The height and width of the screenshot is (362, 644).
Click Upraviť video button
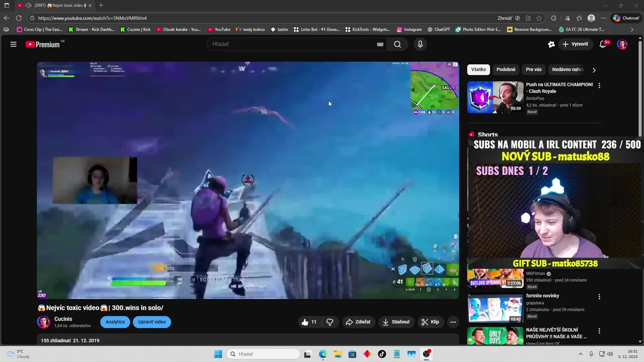click(x=152, y=322)
